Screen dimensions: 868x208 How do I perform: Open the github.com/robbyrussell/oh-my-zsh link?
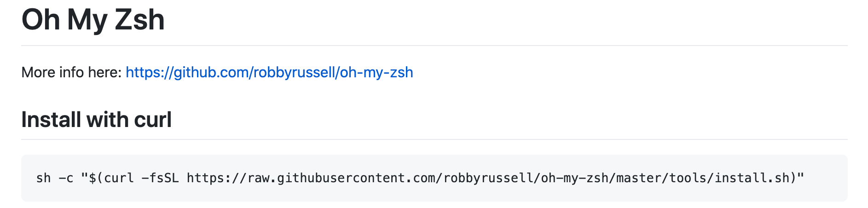(x=269, y=72)
